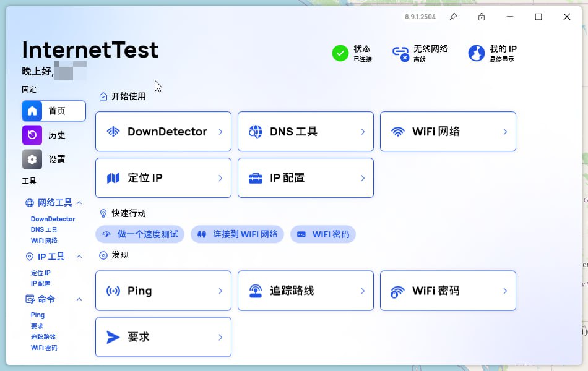
Task: Collapse the 命令 section
Action: pyautogui.click(x=79, y=299)
